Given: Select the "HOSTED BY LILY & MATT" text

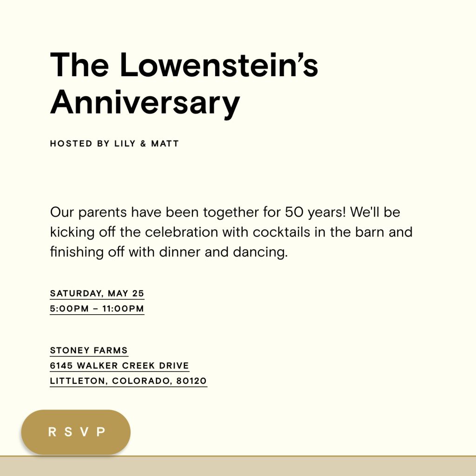Looking at the screenshot, I should (x=114, y=144).
